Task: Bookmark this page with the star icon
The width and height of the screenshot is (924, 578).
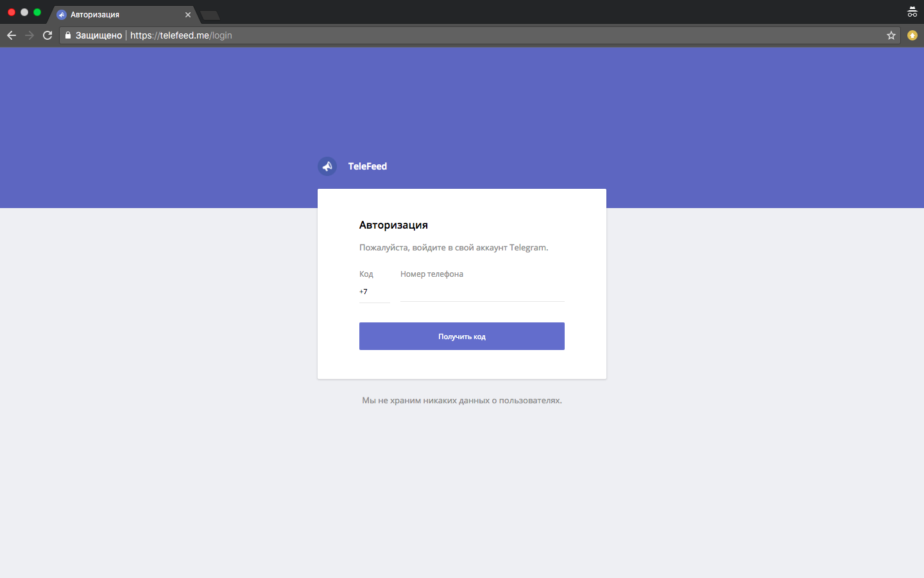Action: [891, 35]
